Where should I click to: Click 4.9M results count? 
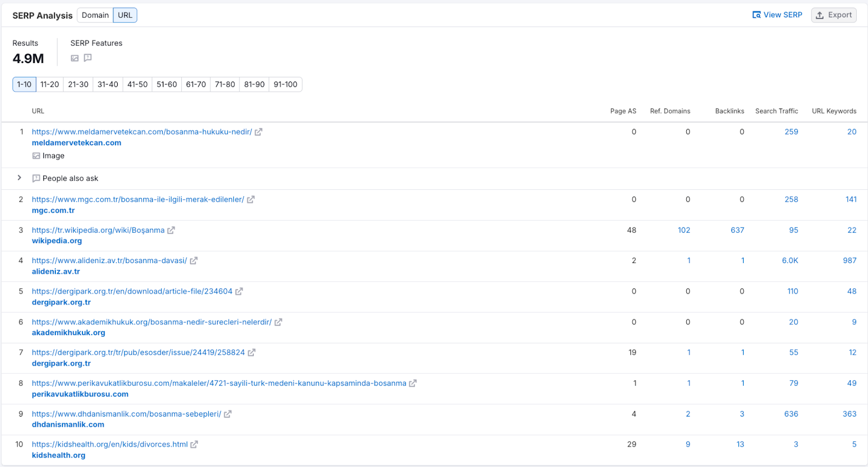click(x=28, y=59)
